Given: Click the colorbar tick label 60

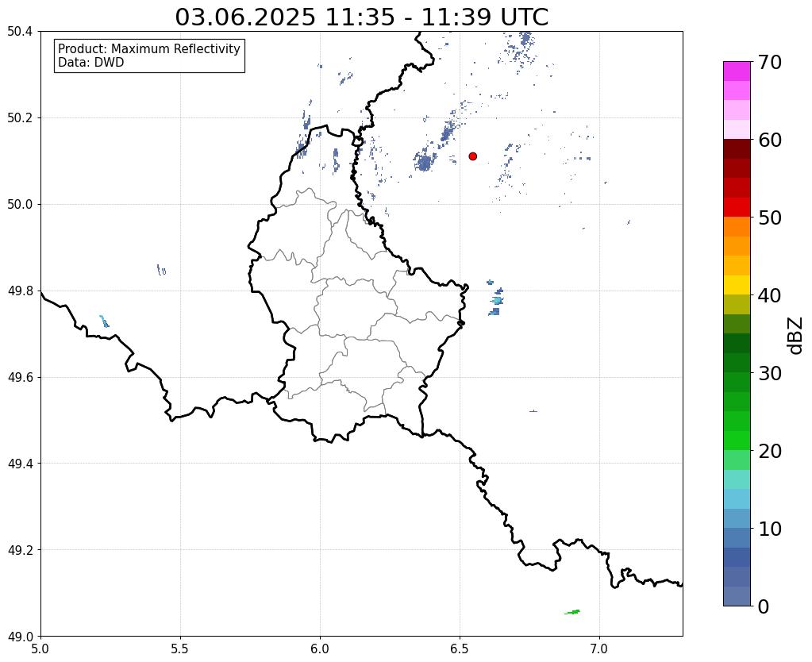Looking at the screenshot, I should tap(770, 140).
